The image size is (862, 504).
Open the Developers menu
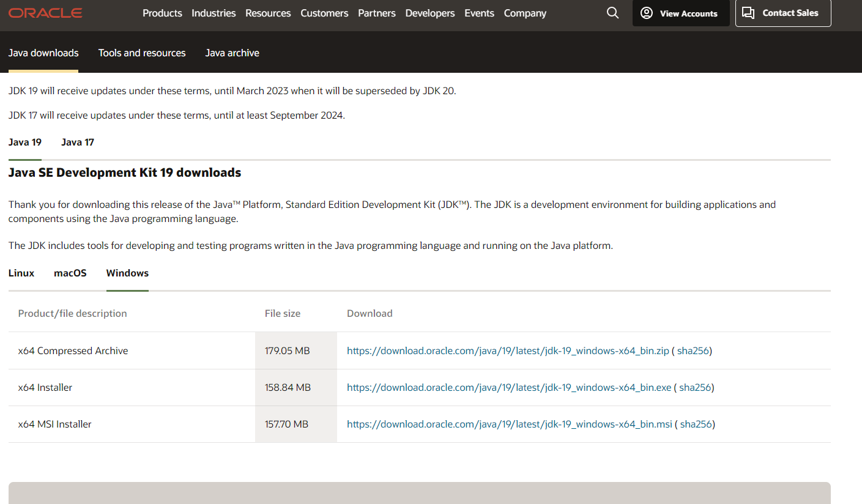[430, 13]
